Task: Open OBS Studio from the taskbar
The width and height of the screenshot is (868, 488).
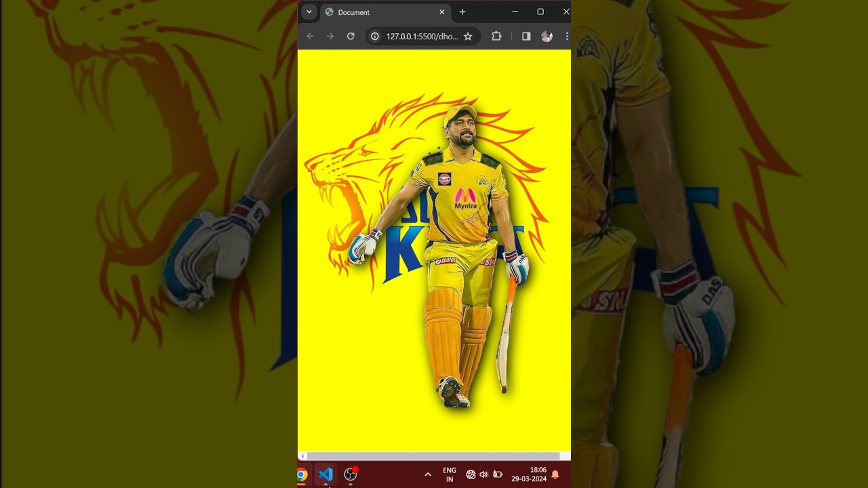Action: click(x=351, y=474)
